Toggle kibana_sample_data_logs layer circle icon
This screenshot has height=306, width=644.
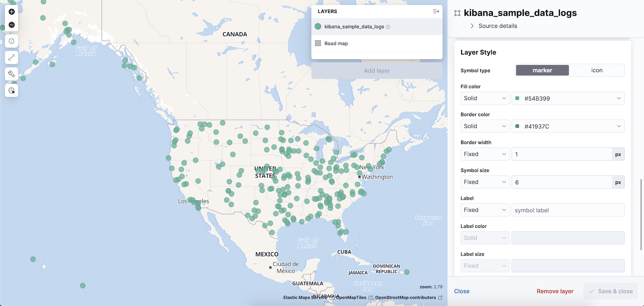click(x=318, y=27)
